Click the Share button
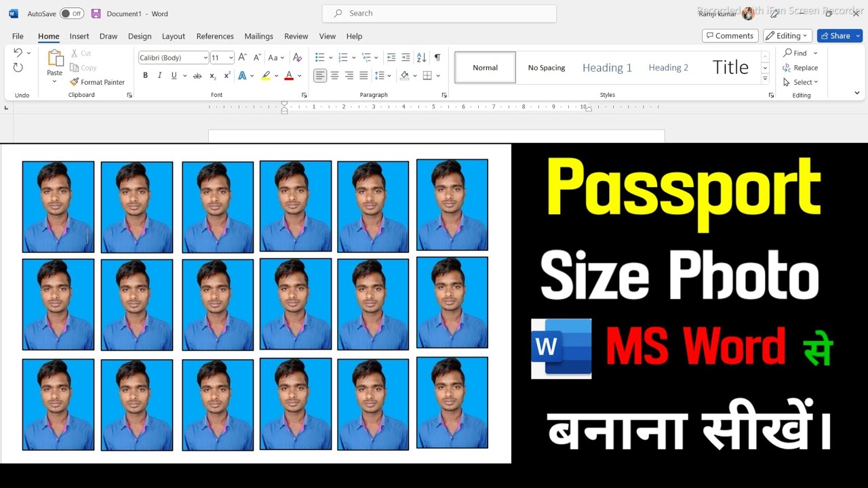 click(840, 36)
